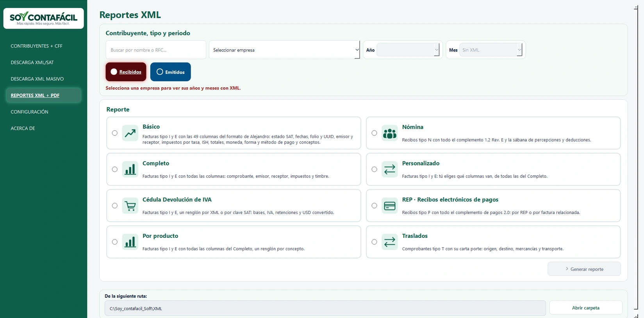Click the Completo bar chart icon
This screenshot has height=318, width=644.
point(130,169)
